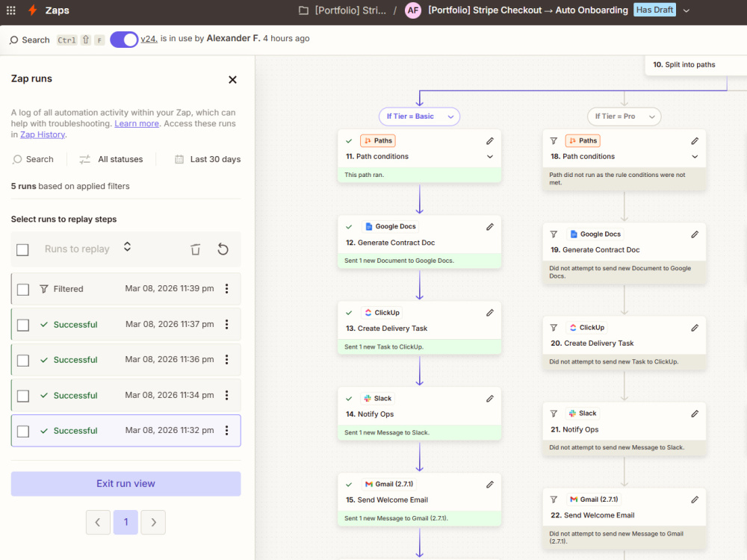Open more options for 11:32 pm run

pyautogui.click(x=227, y=431)
